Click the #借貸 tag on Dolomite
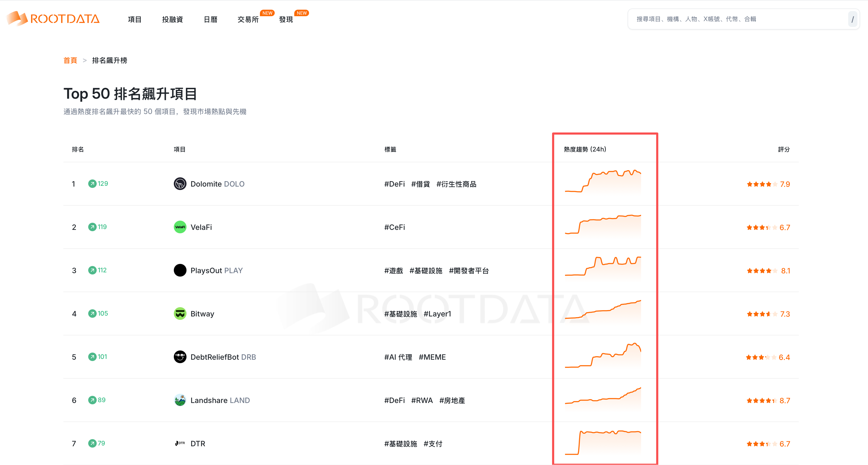The width and height of the screenshot is (868, 465). click(x=421, y=184)
